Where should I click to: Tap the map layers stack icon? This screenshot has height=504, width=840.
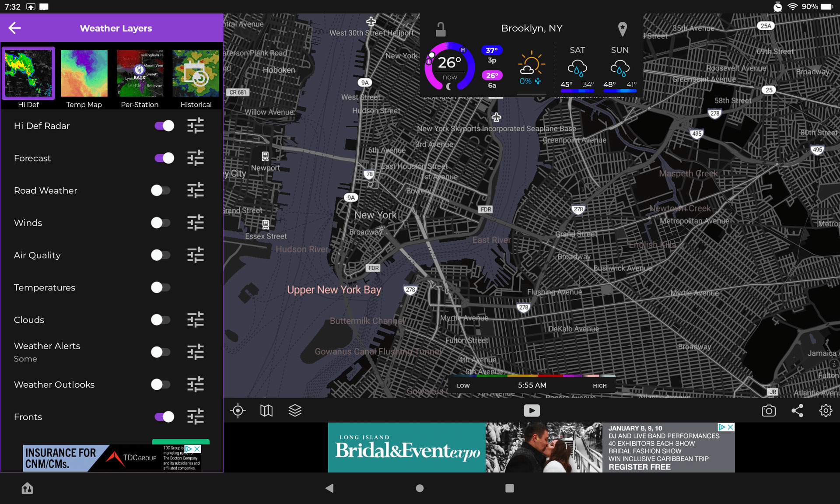294,411
